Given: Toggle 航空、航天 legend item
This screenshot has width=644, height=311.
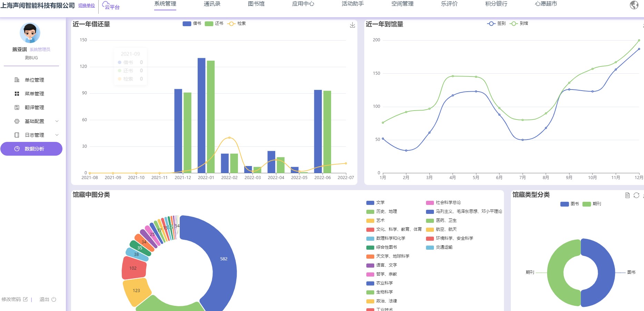Looking at the screenshot, I should point(441,229).
